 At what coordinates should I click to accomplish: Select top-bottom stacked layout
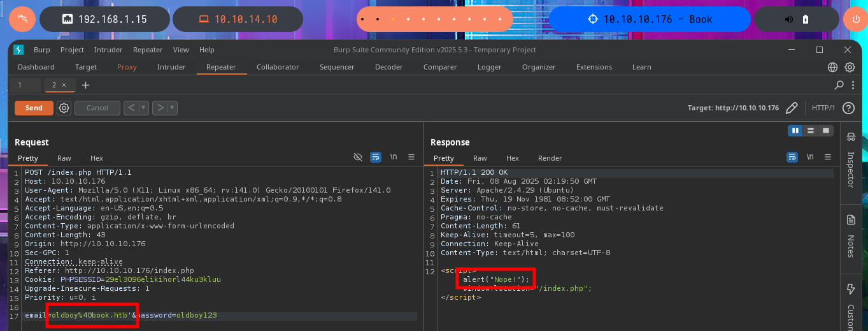(811, 131)
